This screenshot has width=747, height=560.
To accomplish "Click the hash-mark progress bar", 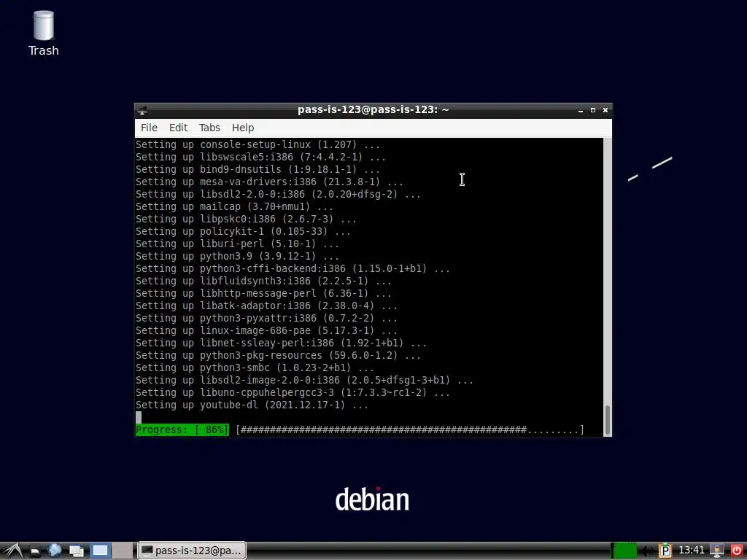I will (410, 429).
